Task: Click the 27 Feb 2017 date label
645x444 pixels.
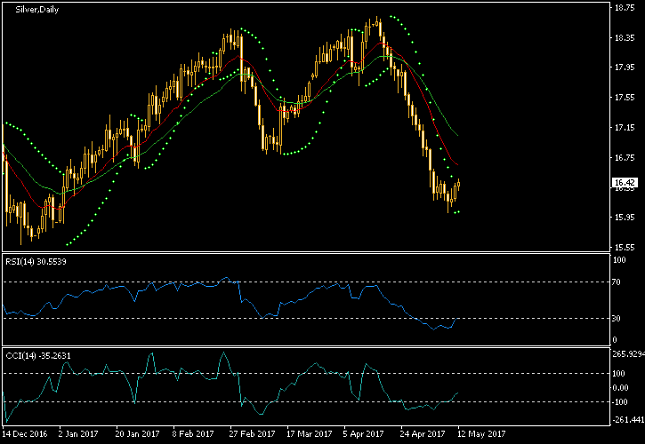Action: click(252, 434)
